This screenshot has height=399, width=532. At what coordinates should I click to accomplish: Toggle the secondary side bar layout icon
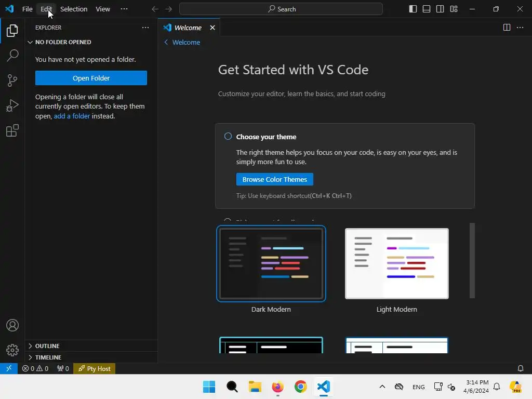click(x=440, y=9)
